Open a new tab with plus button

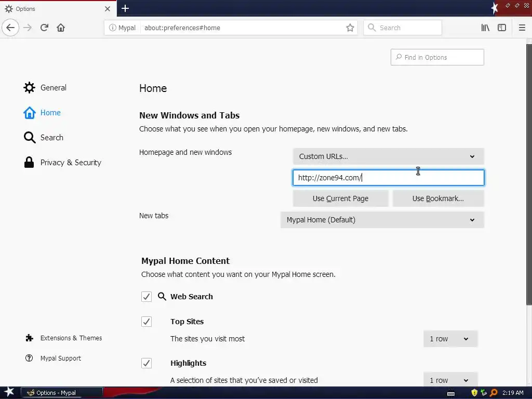(x=125, y=8)
